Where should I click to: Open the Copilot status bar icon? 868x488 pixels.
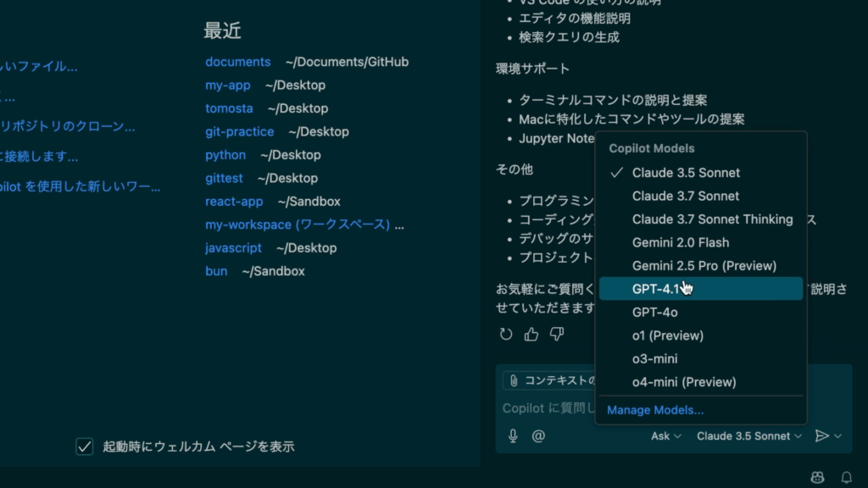pos(817,477)
